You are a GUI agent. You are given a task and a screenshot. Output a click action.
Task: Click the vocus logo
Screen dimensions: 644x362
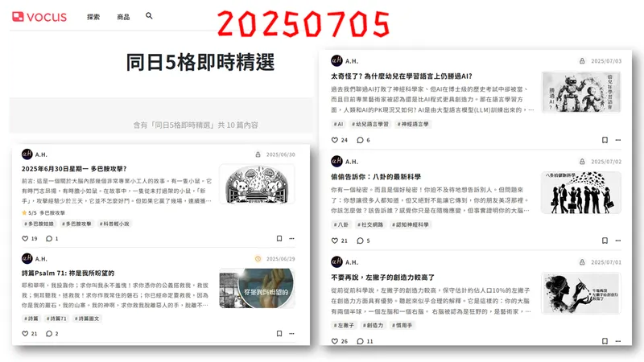click(x=39, y=17)
